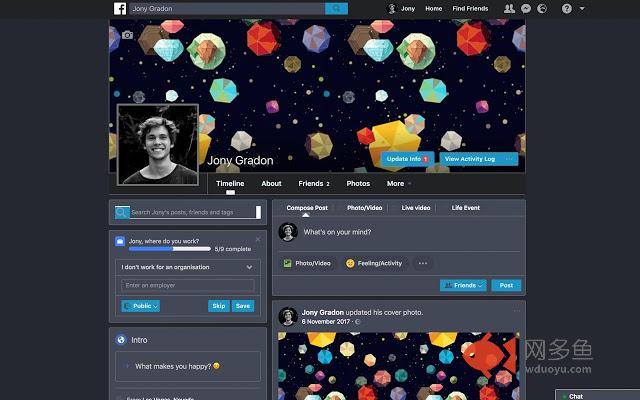Click Jony Gradon's profile picture
Viewport: 640px width, 400px height.
158,144
